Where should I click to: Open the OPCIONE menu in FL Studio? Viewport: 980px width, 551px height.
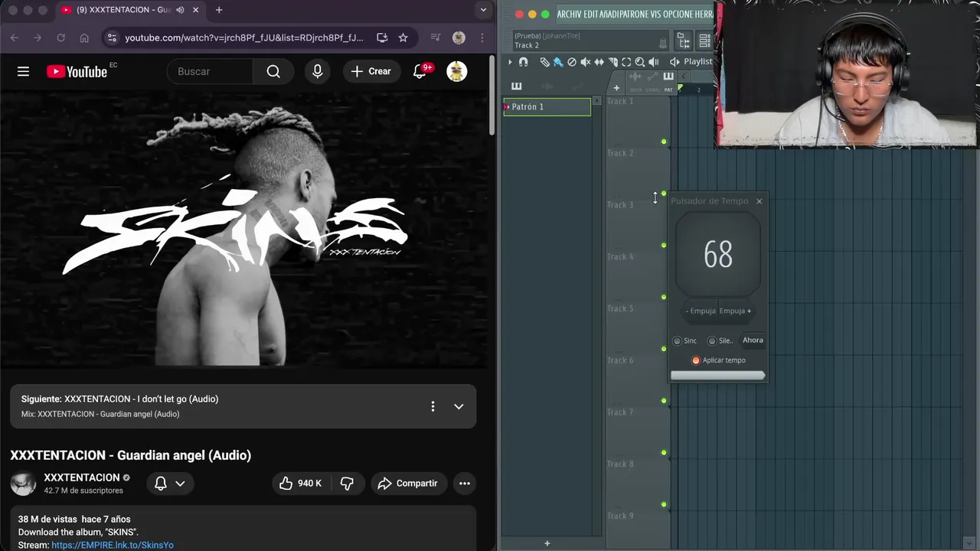click(678, 15)
